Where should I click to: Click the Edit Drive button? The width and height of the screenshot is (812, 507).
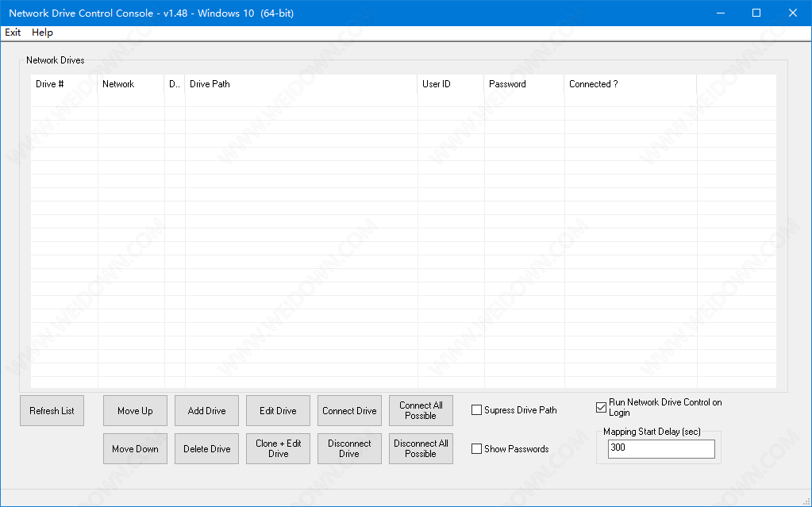[278, 411]
